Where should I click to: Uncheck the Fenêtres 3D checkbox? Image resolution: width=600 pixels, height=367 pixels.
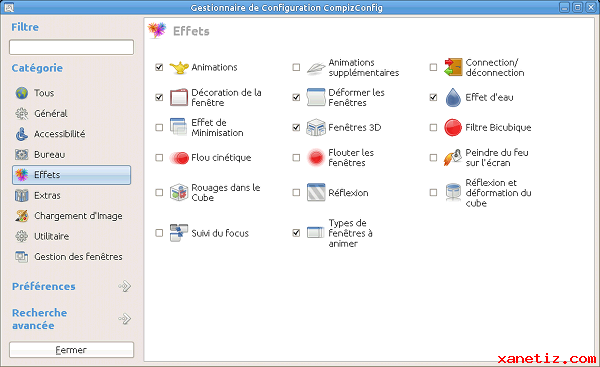point(296,127)
